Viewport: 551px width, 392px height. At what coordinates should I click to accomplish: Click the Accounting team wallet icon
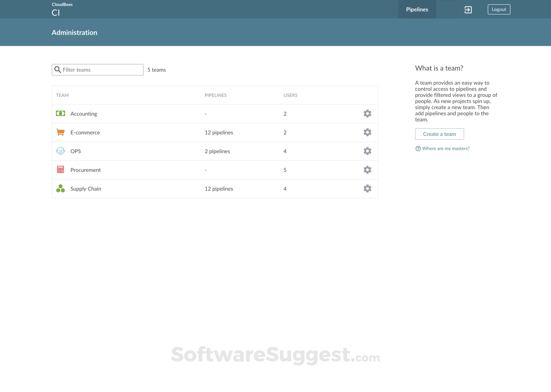point(60,113)
